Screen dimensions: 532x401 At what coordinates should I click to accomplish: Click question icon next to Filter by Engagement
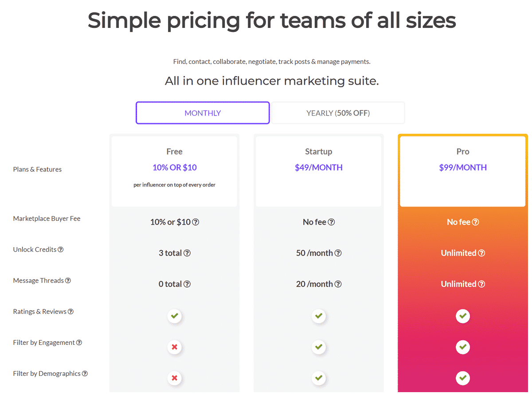pos(79,343)
